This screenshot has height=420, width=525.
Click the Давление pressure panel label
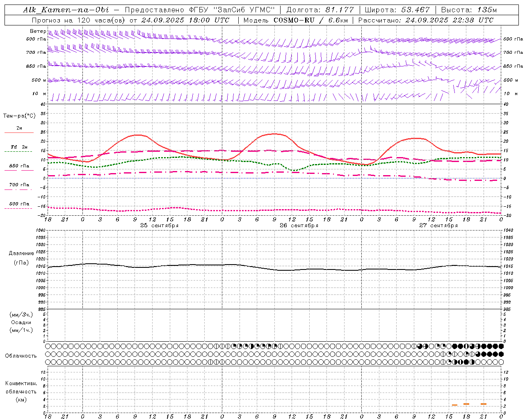click(21, 253)
